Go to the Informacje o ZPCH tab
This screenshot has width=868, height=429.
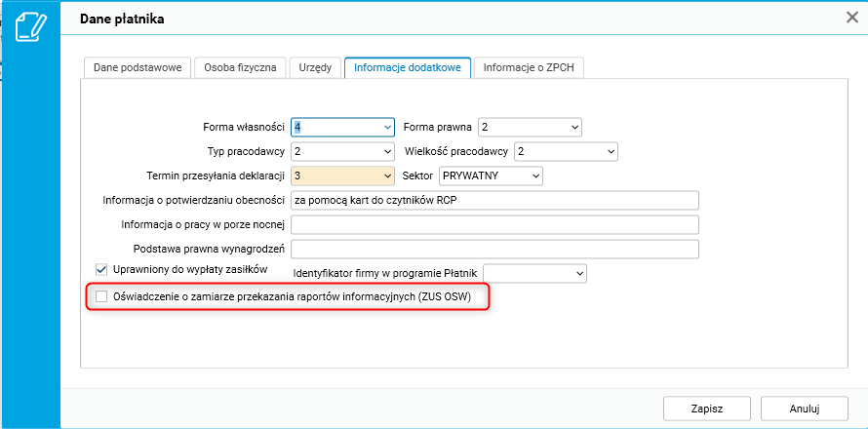529,68
